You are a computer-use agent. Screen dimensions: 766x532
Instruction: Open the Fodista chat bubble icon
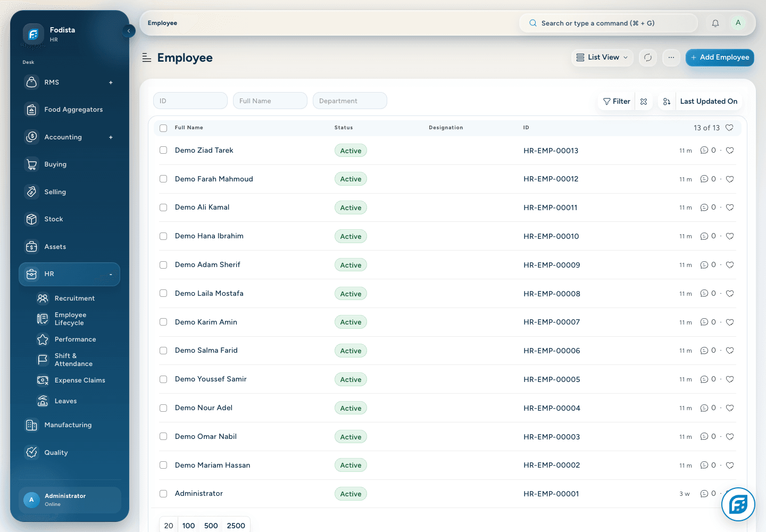pyautogui.click(x=738, y=504)
